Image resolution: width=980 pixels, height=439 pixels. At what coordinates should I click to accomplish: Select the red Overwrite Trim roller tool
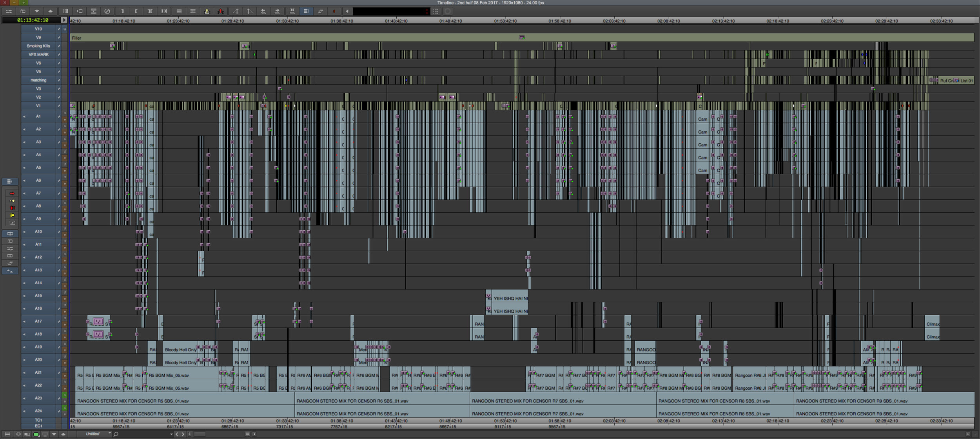coord(12,208)
